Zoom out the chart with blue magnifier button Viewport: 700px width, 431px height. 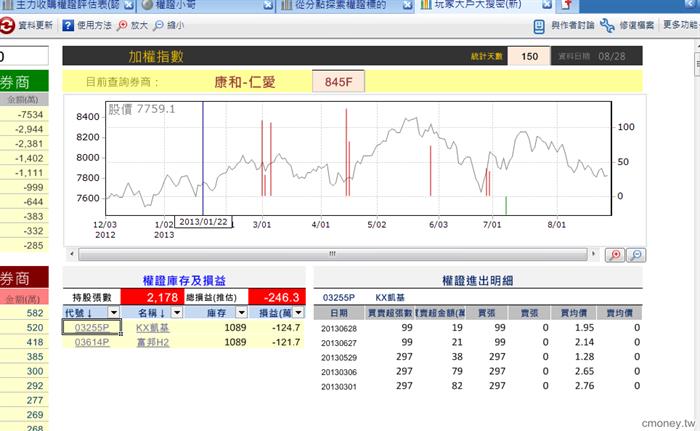(636, 255)
